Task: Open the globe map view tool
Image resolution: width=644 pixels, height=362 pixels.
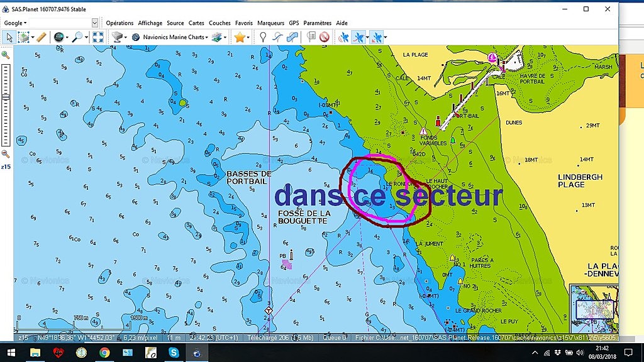Action: click(59, 37)
